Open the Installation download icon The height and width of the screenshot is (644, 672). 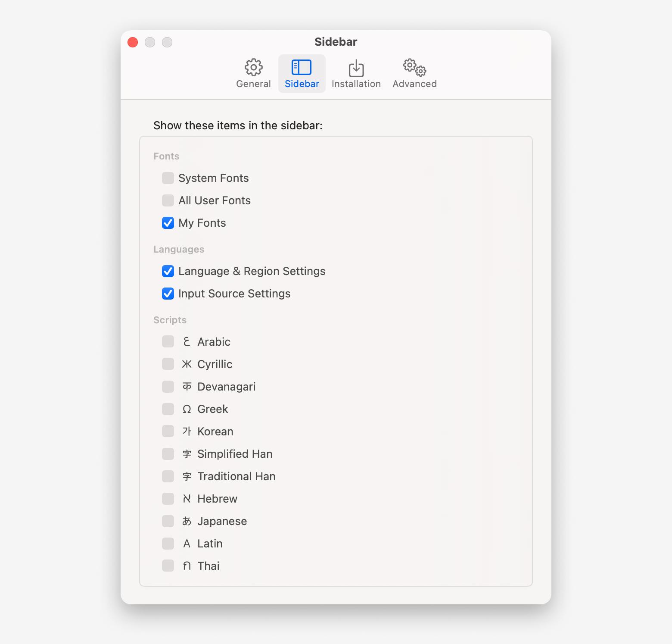(356, 68)
